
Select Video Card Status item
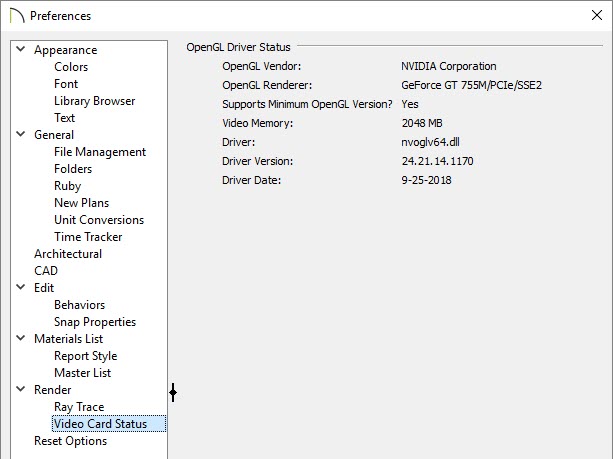(x=109, y=424)
